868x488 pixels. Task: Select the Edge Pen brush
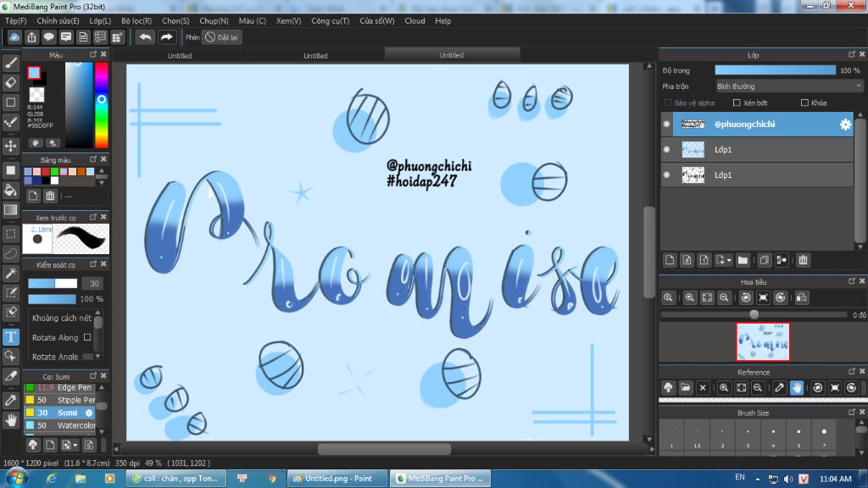(x=60, y=387)
